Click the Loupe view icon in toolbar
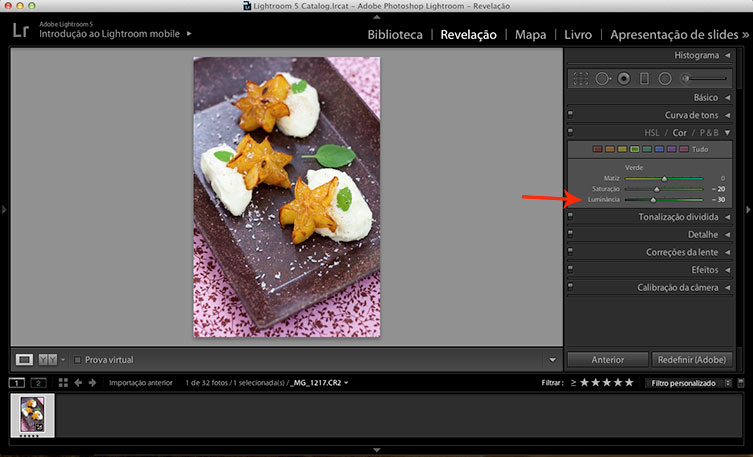The image size is (753, 457). click(25, 359)
